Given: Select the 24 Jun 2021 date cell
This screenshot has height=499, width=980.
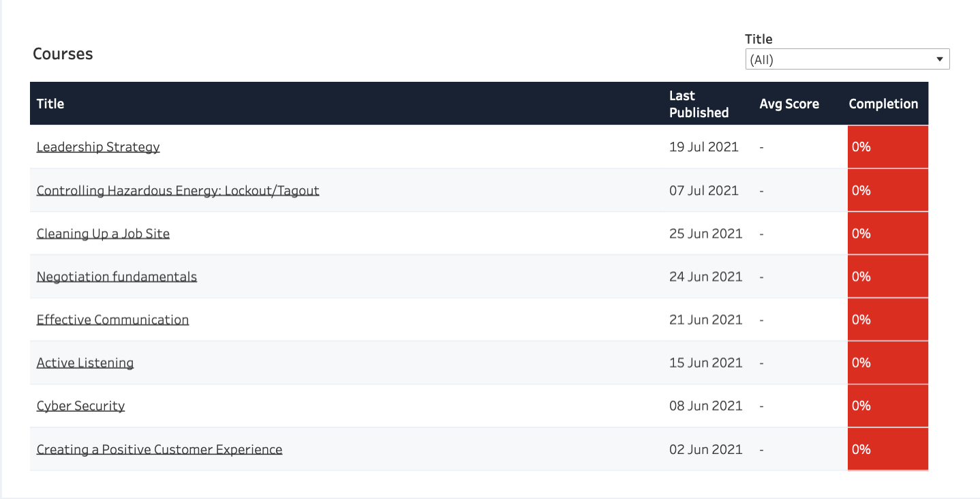Looking at the screenshot, I should click(x=706, y=276).
